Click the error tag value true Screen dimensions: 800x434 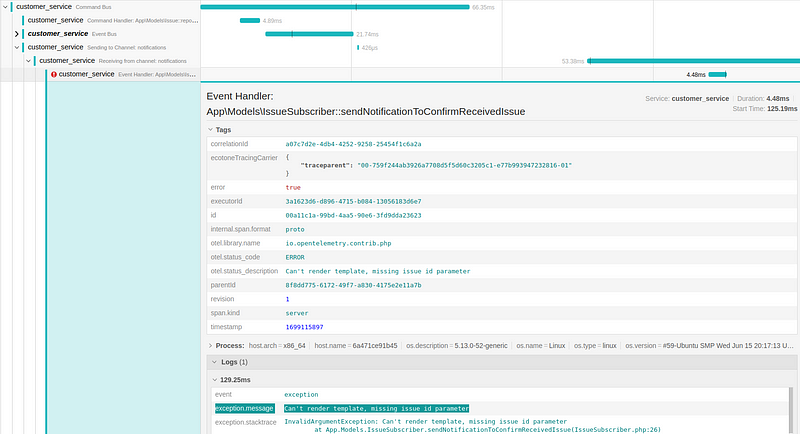point(293,188)
